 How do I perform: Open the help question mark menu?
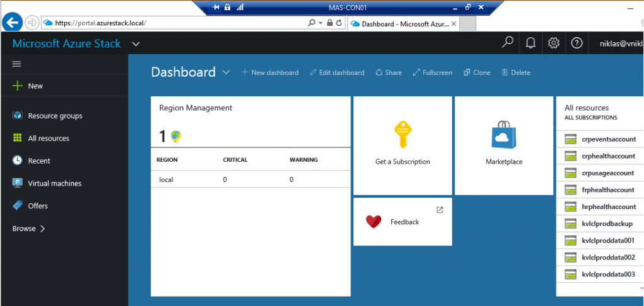(x=577, y=43)
